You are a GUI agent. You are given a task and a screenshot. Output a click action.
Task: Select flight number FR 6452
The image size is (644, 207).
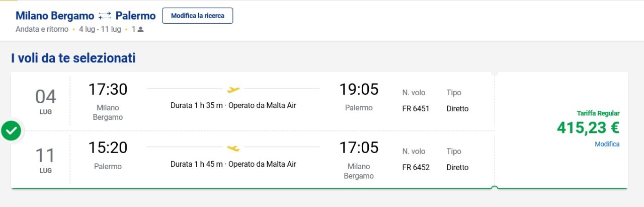(x=416, y=167)
